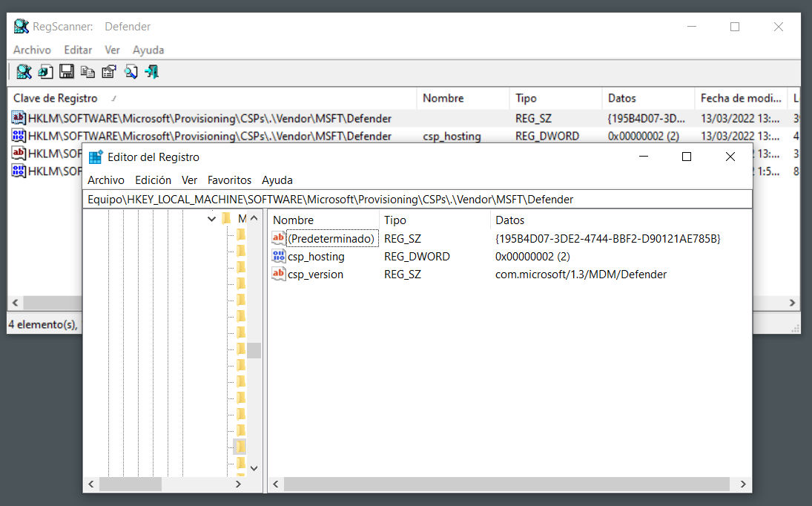Viewport: 812px width, 506px height.
Task: Click the Save floppy disk toolbar icon
Action: coord(67,72)
